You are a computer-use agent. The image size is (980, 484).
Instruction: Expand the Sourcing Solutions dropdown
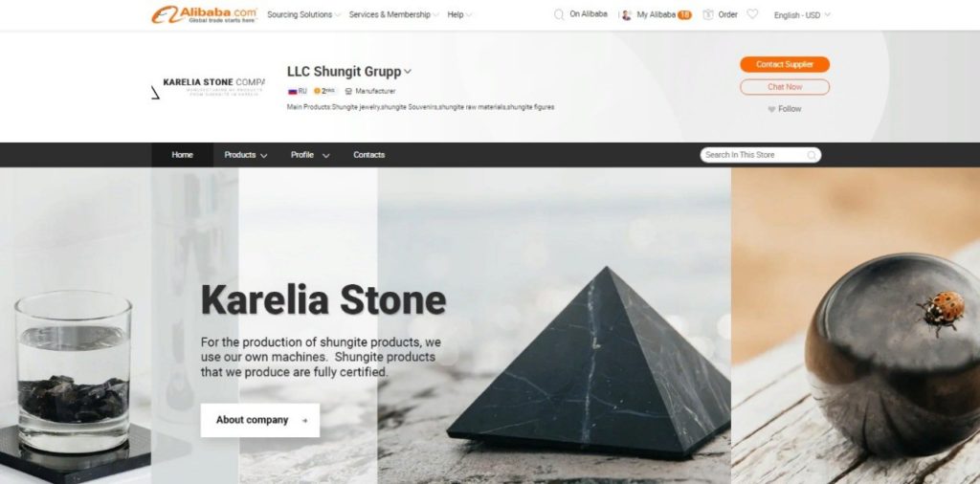303,14
